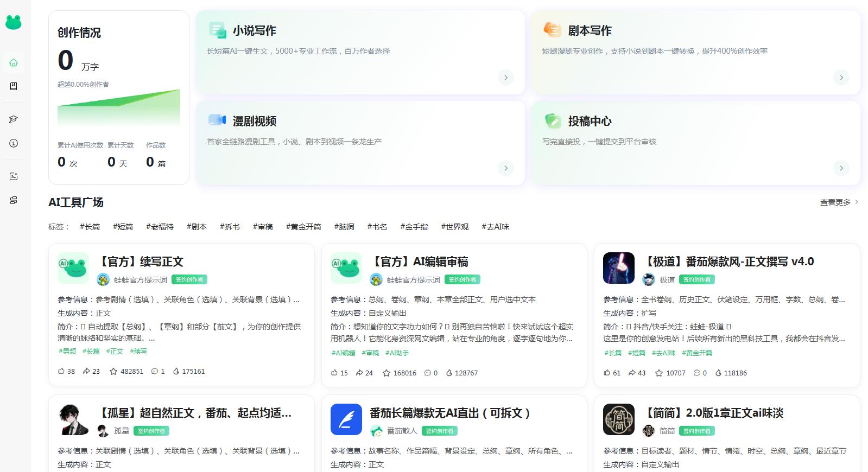Open the home icon in sidebar
This screenshot has width=868, height=472.
coord(14,62)
